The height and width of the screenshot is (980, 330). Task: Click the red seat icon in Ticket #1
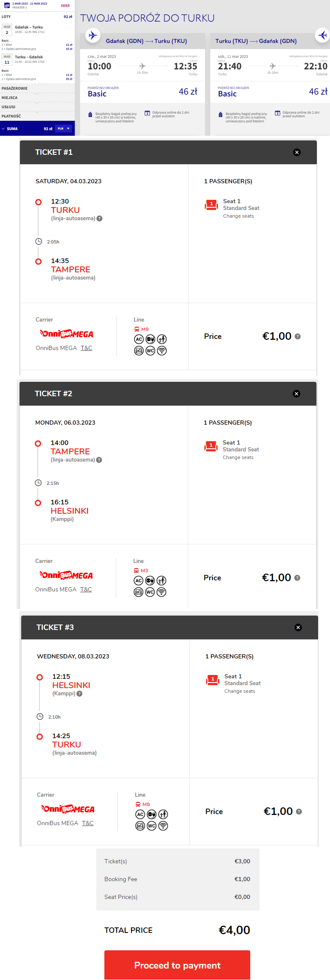[x=211, y=205]
